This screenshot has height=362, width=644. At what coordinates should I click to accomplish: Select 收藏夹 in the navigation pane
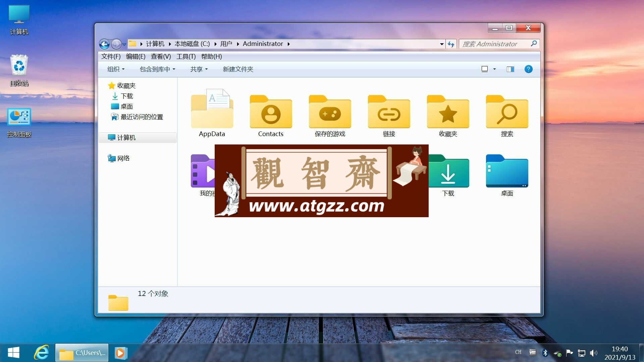(x=122, y=85)
